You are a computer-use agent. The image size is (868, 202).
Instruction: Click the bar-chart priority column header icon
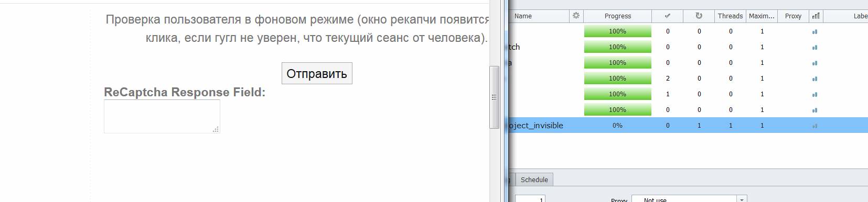[816, 16]
